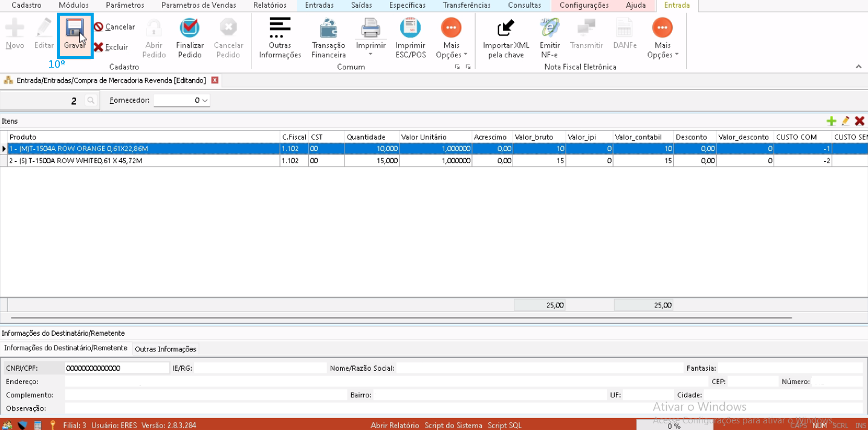The width and height of the screenshot is (868, 430).
Task: Click the Endereço field
Action: (386, 382)
